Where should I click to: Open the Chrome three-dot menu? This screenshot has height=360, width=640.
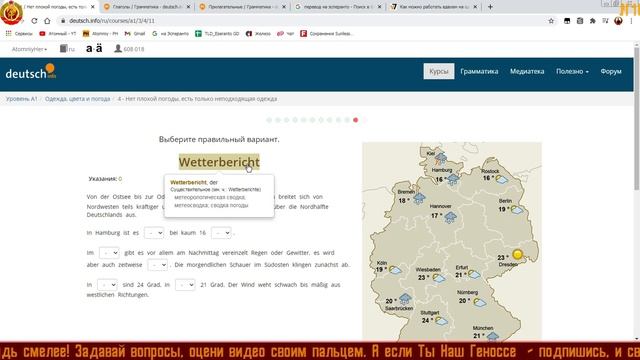631,21
